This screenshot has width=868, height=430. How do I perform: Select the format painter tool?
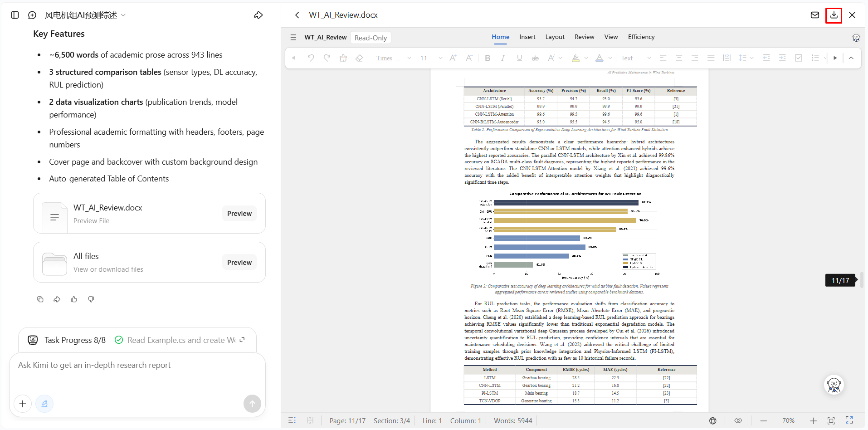(x=343, y=58)
